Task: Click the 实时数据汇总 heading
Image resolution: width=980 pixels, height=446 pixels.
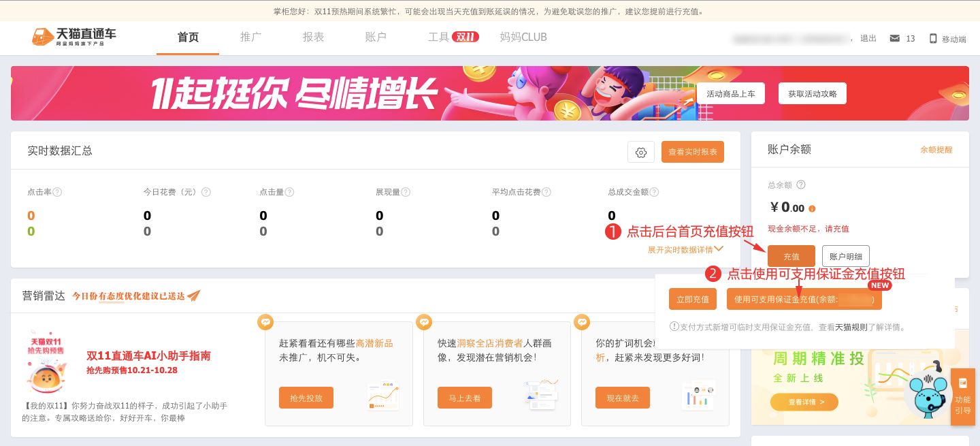Action: pos(60,150)
